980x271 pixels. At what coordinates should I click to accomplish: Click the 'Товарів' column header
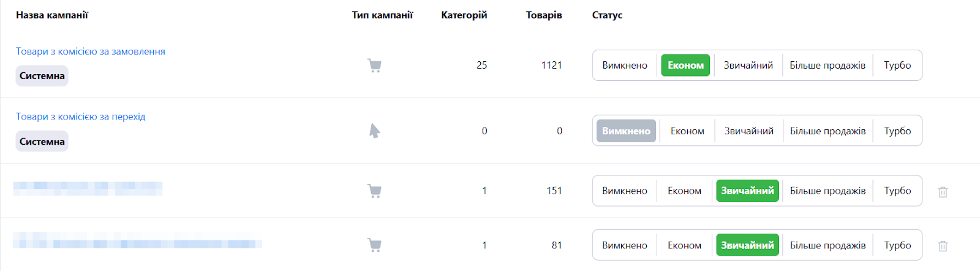[543, 15]
